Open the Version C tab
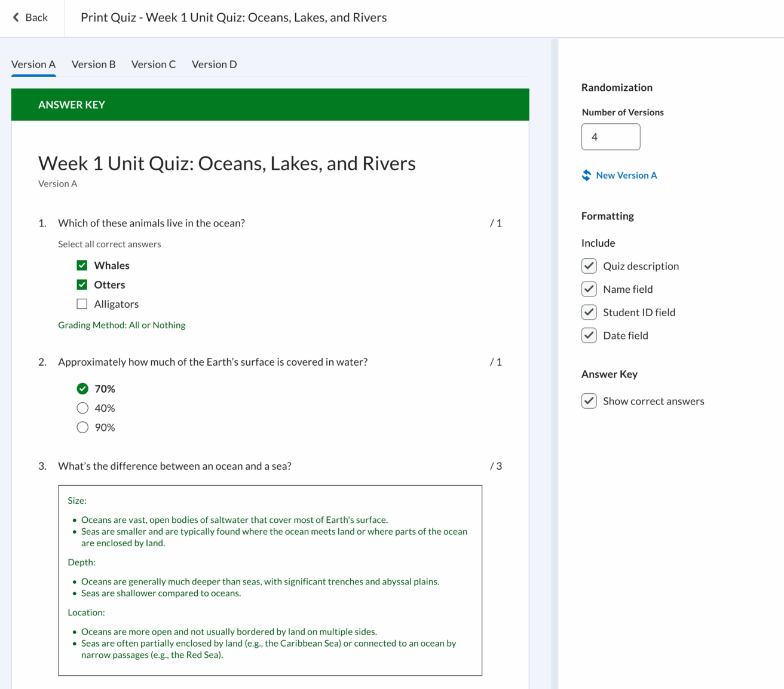Viewport: 784px width, 689px height. tap(154, 65)
